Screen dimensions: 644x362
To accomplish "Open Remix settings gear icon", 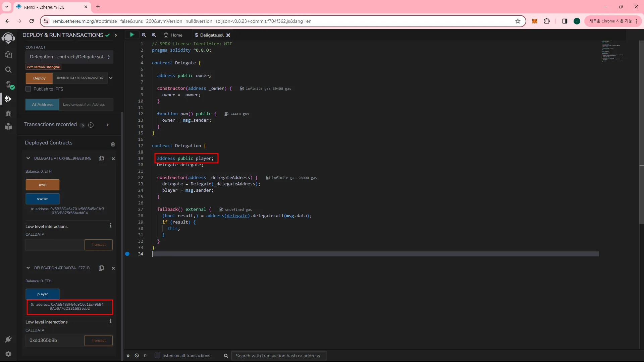I will point(8,354).
